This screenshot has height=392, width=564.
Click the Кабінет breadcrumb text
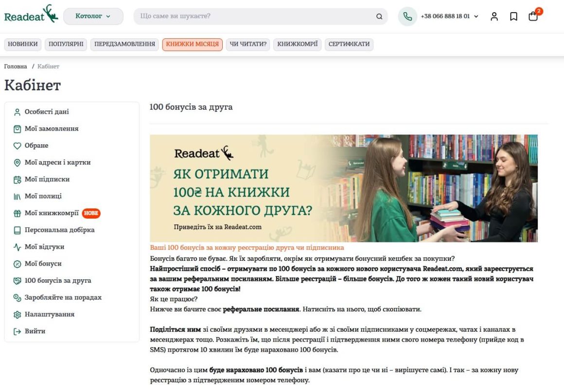coord(48,67)
